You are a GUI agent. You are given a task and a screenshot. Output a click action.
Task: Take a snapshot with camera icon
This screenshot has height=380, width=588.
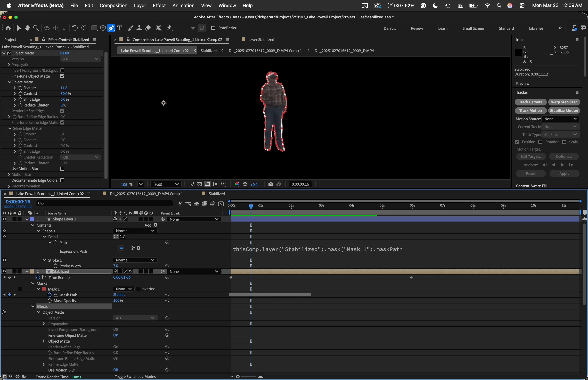pyautogui.click(x=271, y=184)
